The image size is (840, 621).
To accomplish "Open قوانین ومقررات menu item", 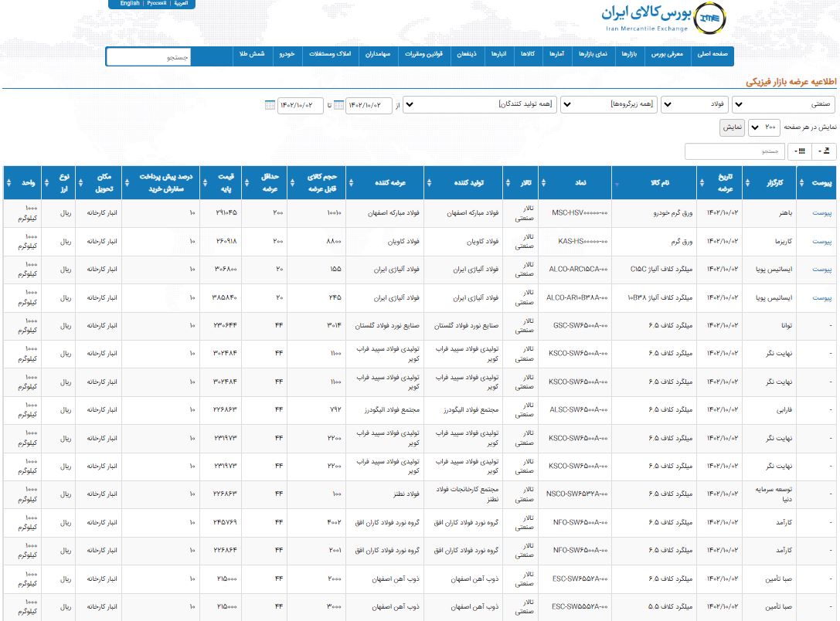I will point(423,54).
